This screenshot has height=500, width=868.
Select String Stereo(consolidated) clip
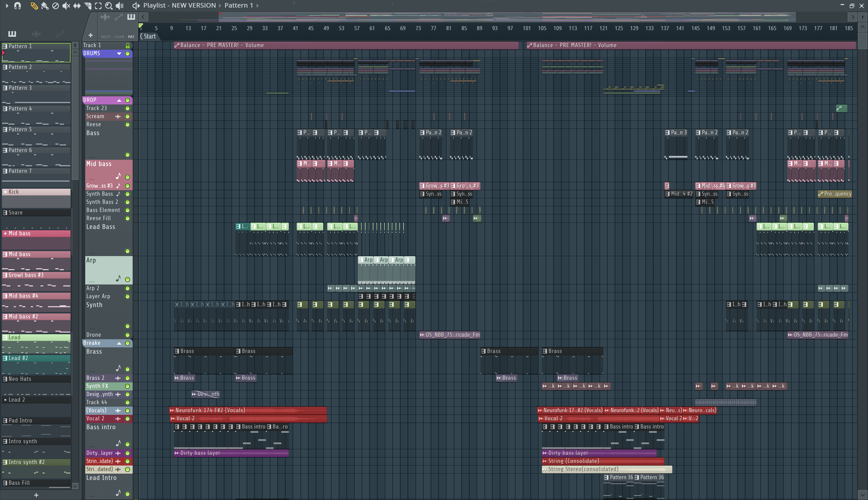tap(607, 469)
